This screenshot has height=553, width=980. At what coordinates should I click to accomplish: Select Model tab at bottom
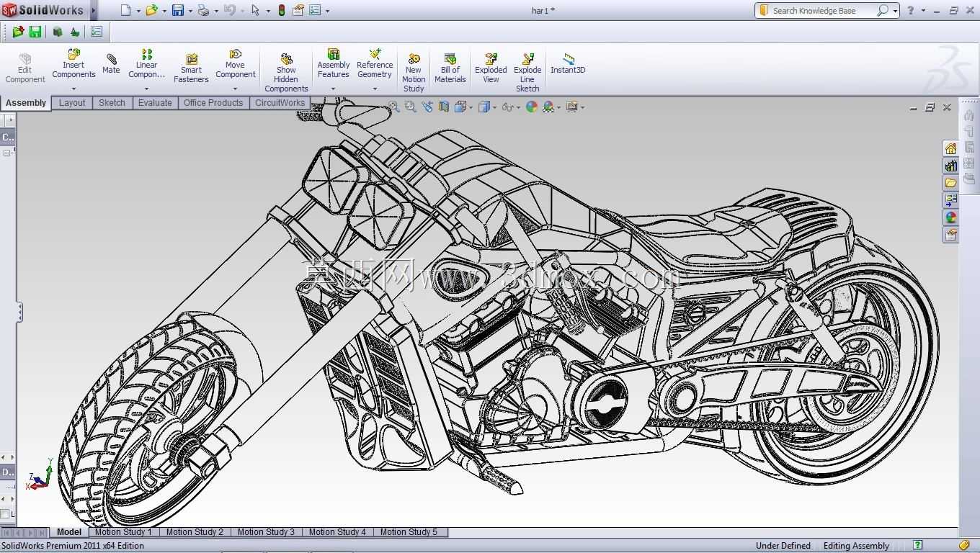tap(69, 532)
